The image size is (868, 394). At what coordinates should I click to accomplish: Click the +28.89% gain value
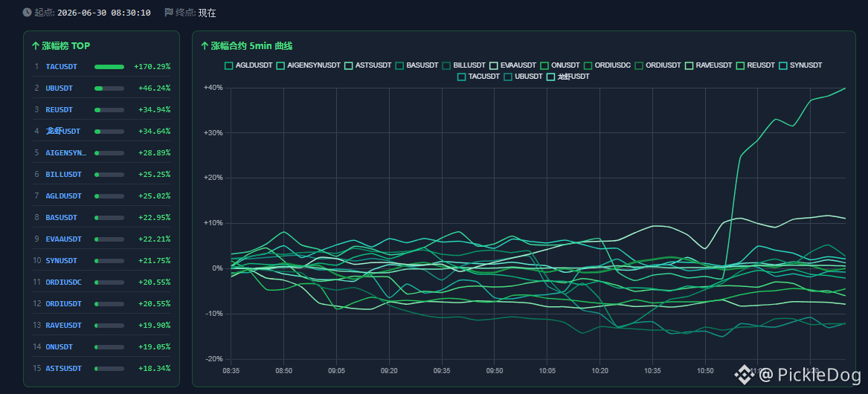tap(155, 152)
